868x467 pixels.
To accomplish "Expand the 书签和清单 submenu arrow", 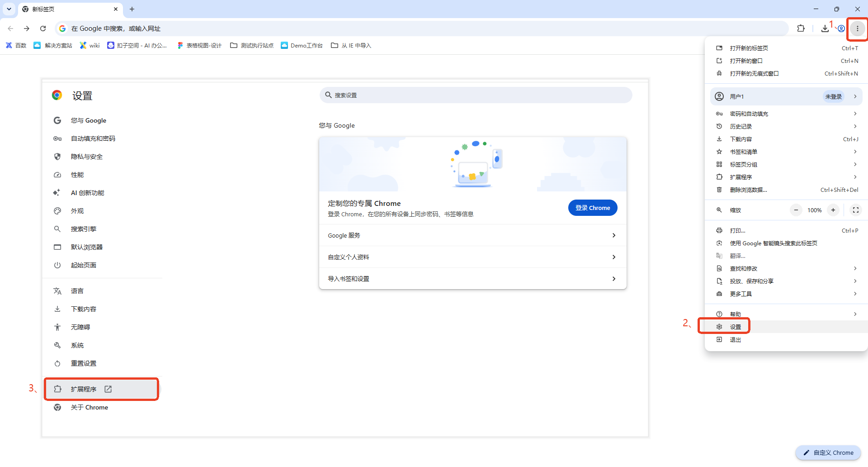I will [x=855, y=152].
